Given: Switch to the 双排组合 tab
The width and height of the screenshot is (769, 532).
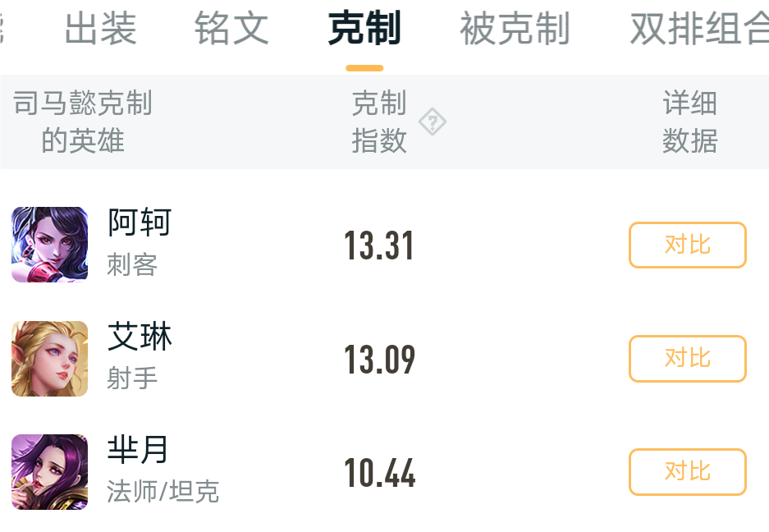Looking at the screenshot, I should point(698,30).
